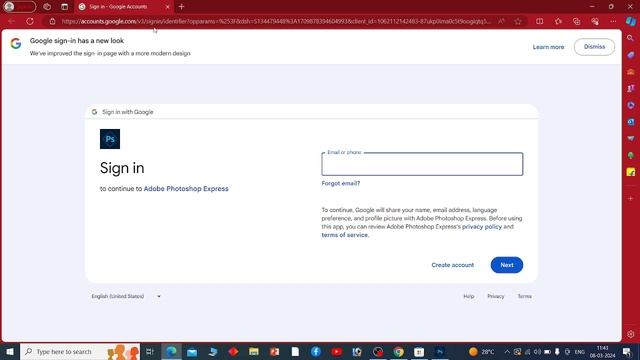Open the Collections toolbar icon
Image resolution: width=640 pixels, height=360 pixels.
(576, 21)
